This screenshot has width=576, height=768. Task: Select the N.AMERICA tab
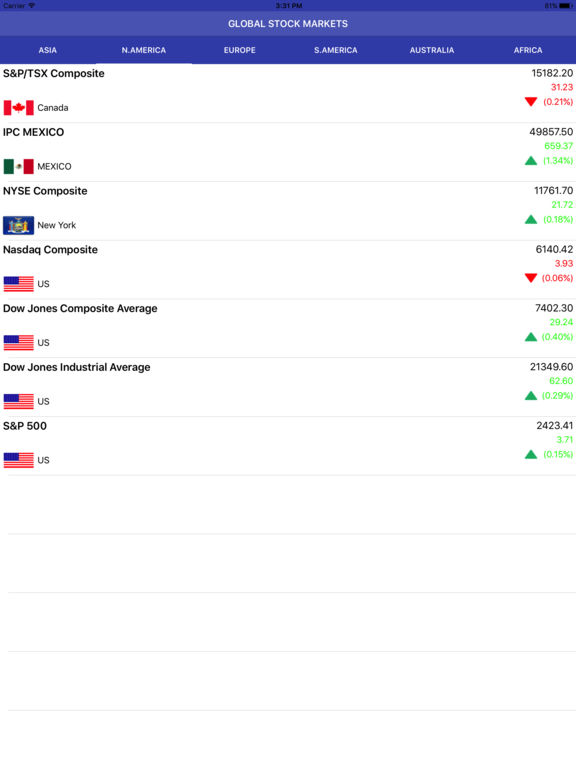pyautogui.click(x=144, y=50)
